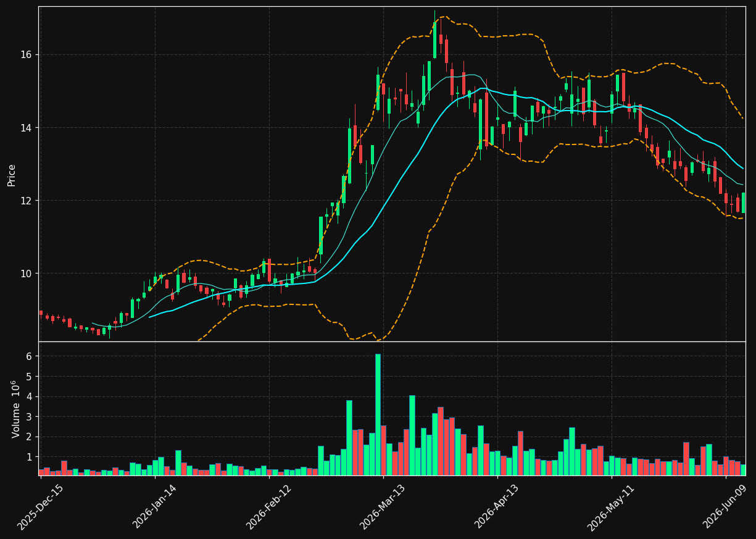Click the 4 tick on Volume axis
The width and height of the screenshot is (756, 539).
30,396
